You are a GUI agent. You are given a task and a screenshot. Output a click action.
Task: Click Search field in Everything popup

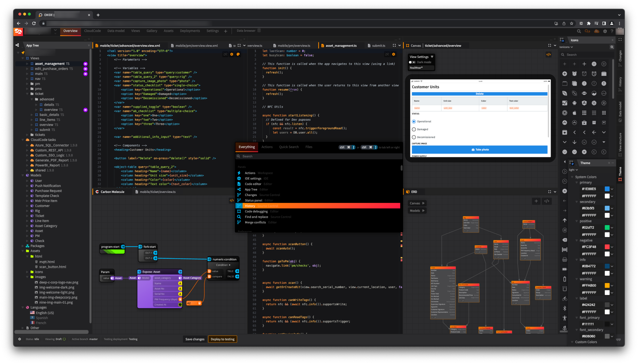(319, 156)
